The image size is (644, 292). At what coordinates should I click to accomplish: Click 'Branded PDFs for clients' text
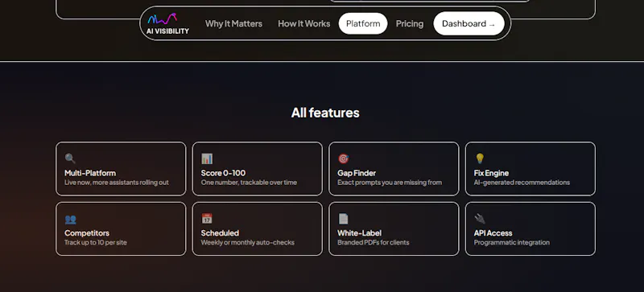point(374,242)
